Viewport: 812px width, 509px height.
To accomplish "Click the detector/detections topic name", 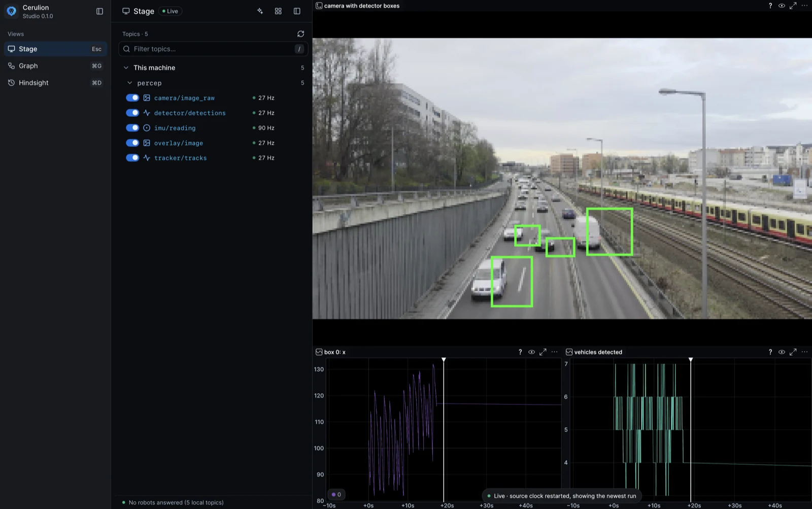I will [190, 113].
